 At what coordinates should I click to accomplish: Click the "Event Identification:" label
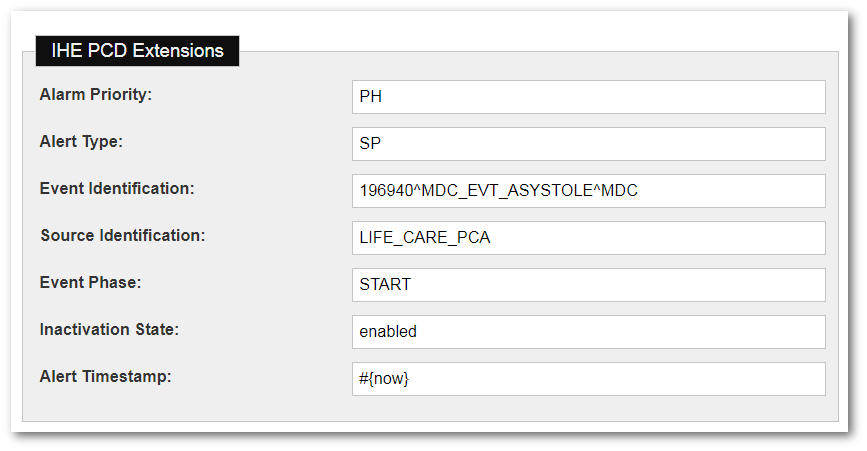pyautogui.click(x=117, y=189)
